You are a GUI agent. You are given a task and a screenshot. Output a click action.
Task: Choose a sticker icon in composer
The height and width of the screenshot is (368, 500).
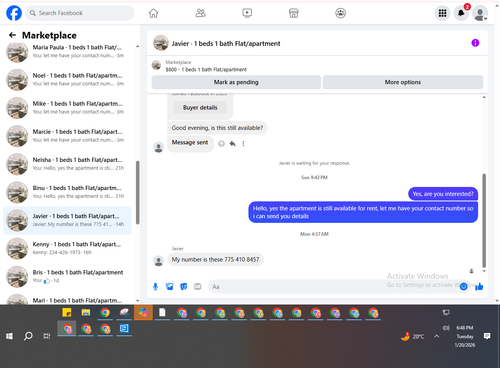click(184, 287)
